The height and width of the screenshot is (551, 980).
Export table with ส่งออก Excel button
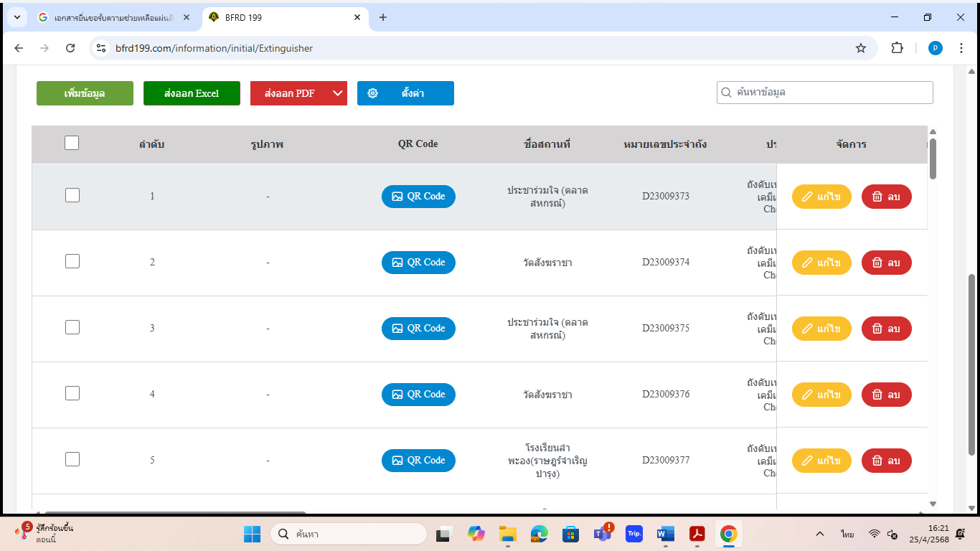pos(192,93)
